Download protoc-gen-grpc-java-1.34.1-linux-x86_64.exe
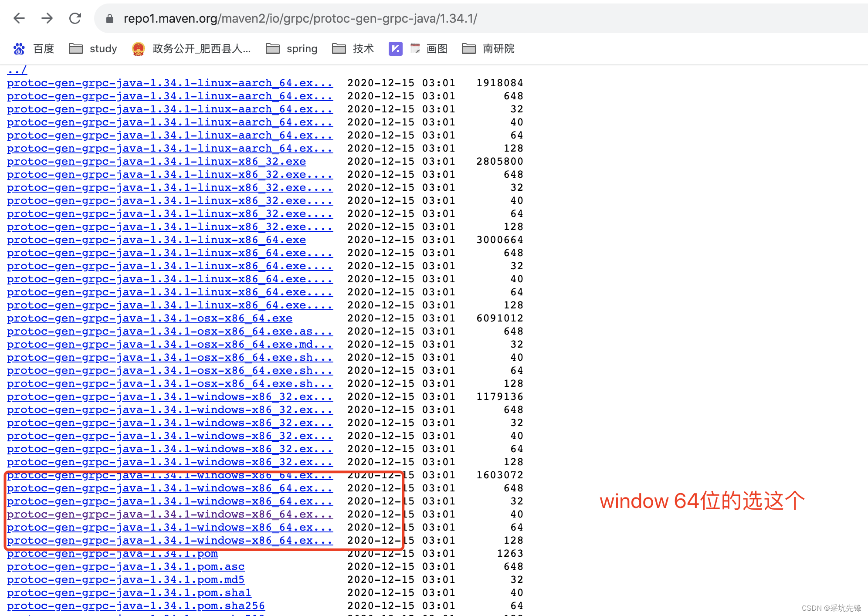This screenshot has height=616, width=868. point(156,240)
